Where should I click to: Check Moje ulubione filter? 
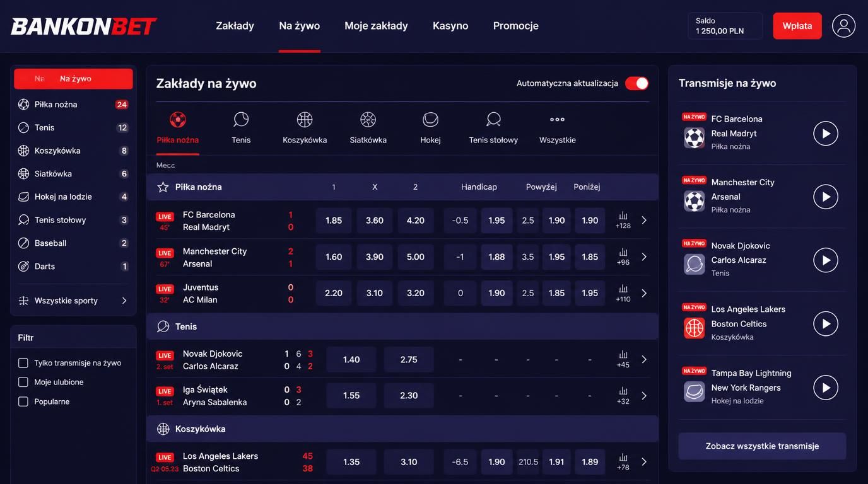coord(23,382)
